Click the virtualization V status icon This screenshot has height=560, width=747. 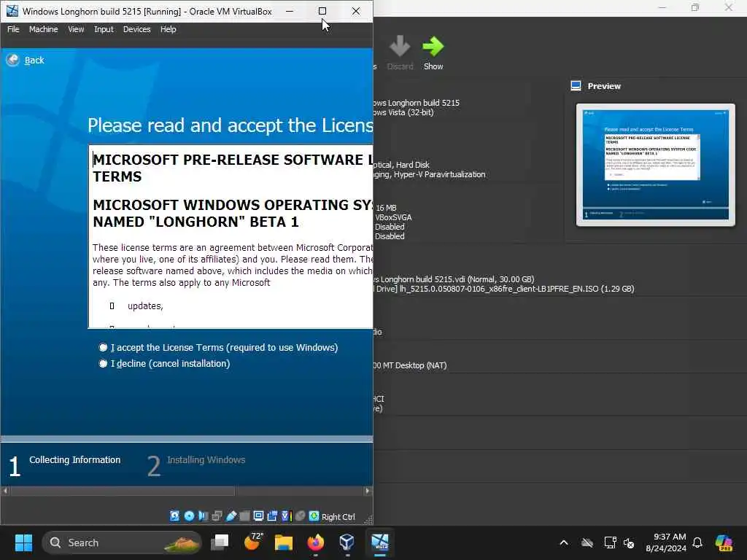(x=286, y=516)
